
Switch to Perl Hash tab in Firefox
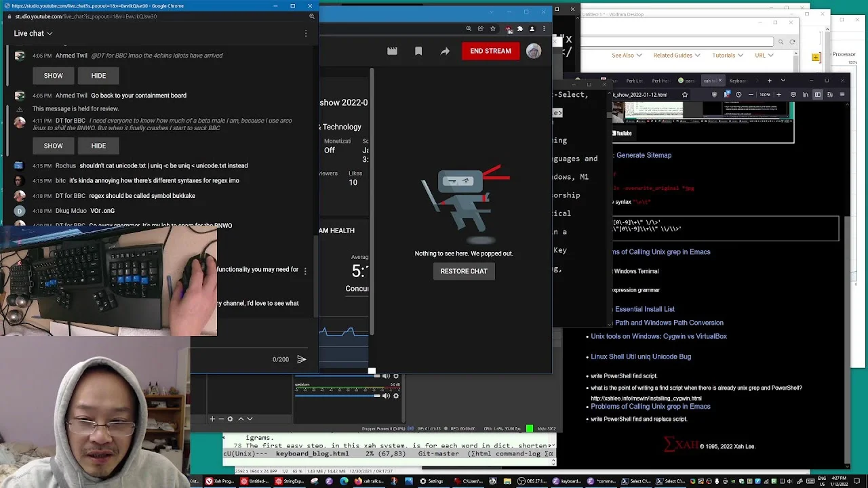(660, 81)
